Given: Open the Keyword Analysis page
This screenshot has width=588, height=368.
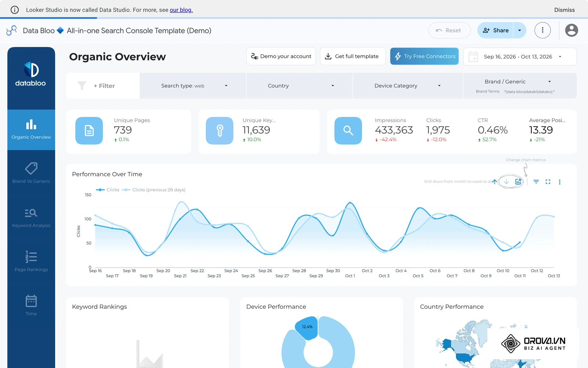Looking at the screenshot, I should pos(31,217).
